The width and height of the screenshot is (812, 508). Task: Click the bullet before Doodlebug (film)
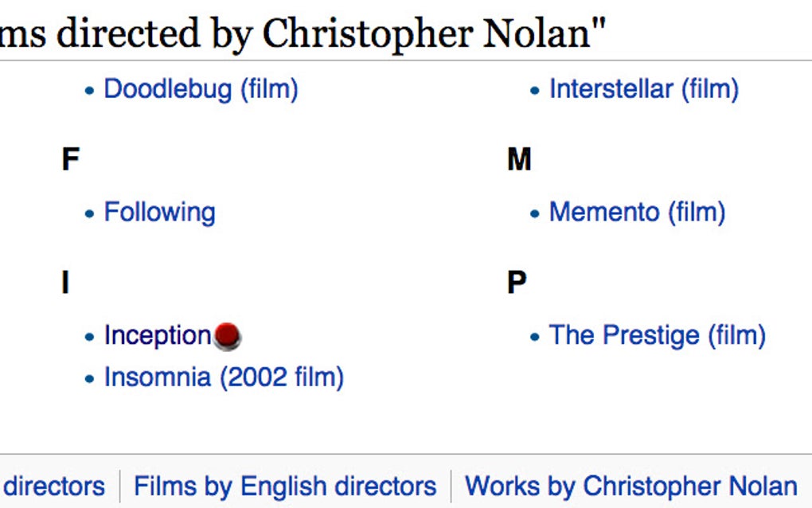(x=90, y=90)
